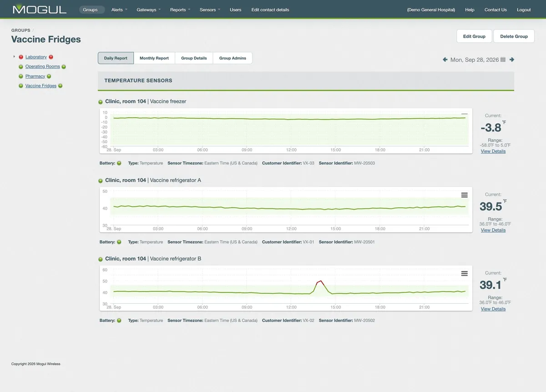Expand the Laboratory tree node
The height and width of the screenshot is (392, 546).
click(x=14, y=57)
